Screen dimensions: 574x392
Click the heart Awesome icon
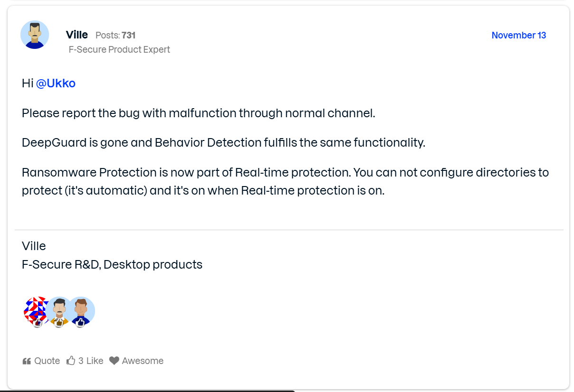coord(114,361)
